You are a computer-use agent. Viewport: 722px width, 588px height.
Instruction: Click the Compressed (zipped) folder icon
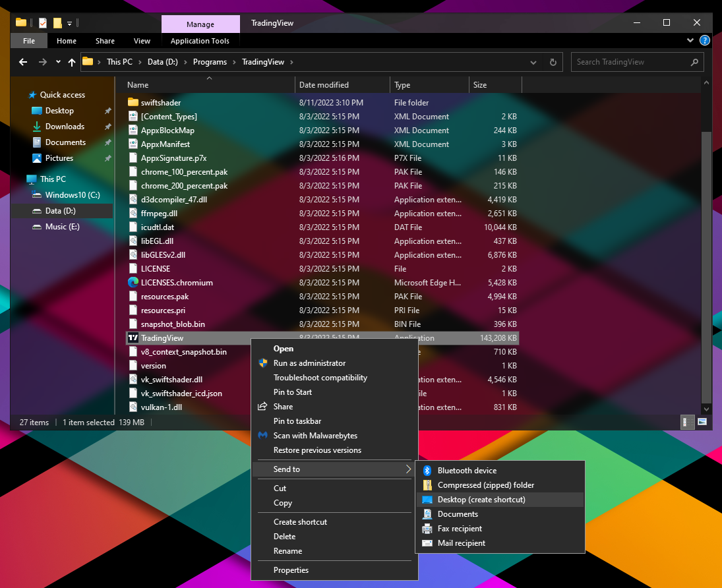[427, 485]
